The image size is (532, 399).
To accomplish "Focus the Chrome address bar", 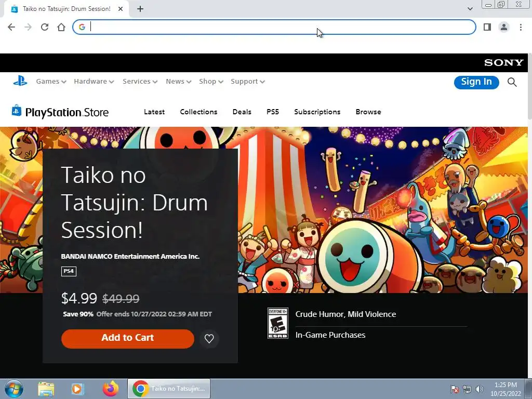I will (274, 27).
